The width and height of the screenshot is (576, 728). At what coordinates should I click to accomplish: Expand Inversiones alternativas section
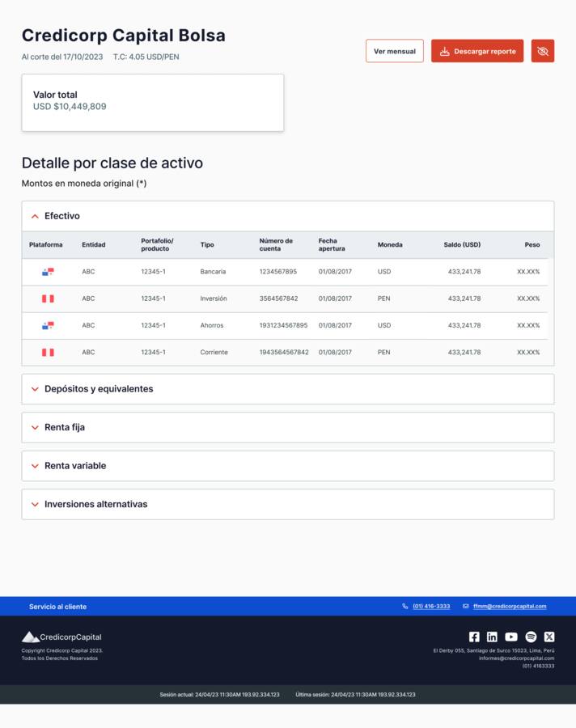pyautogui.click(x=287, y=504)
